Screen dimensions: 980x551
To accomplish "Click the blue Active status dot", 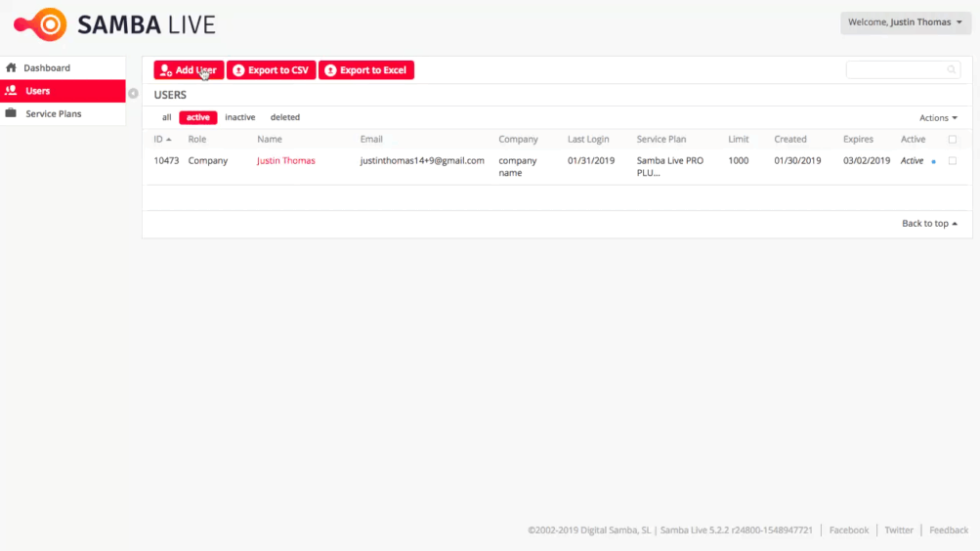I will pos(934,162).
